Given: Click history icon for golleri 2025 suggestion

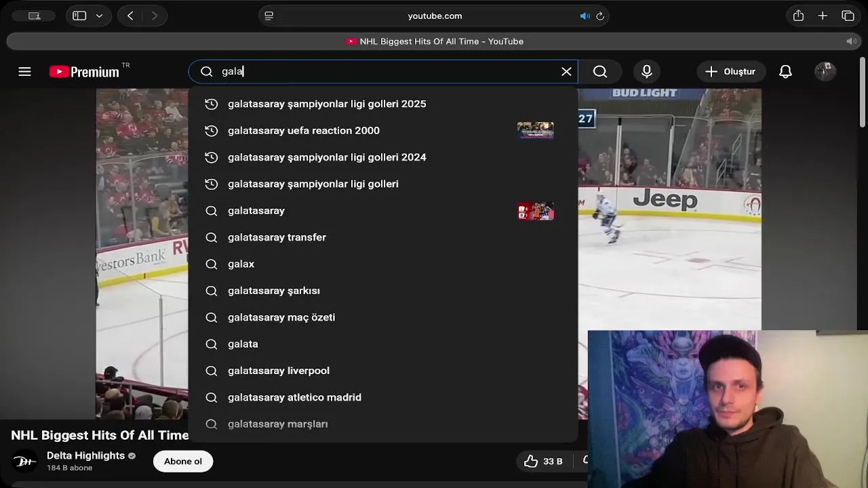Looking at the screenshot, I should 212,104.
